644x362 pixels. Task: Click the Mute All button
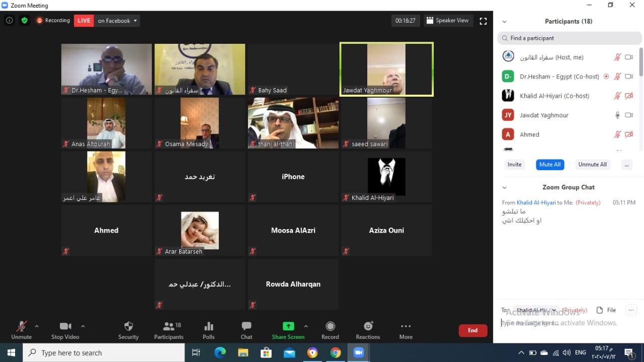550,164
